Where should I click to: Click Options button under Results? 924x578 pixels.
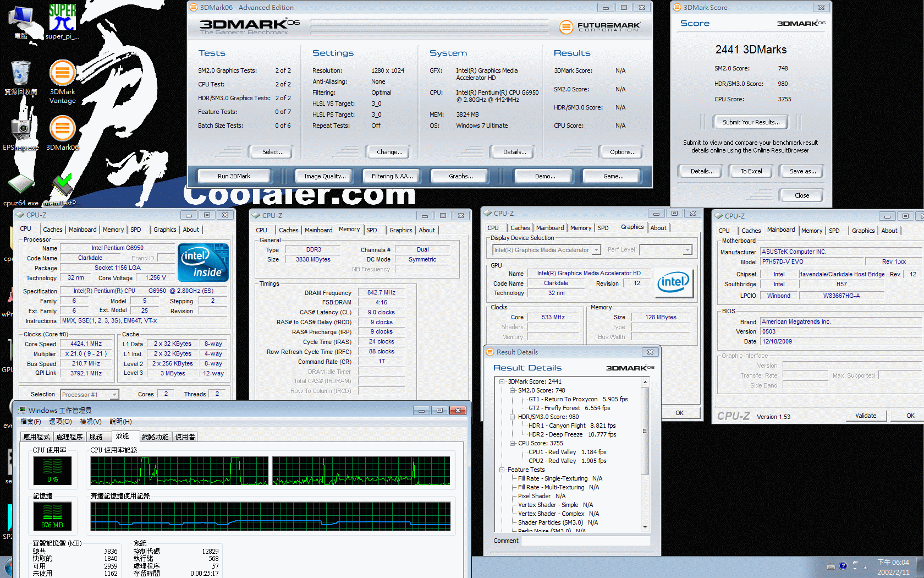(x=623, y=152)
